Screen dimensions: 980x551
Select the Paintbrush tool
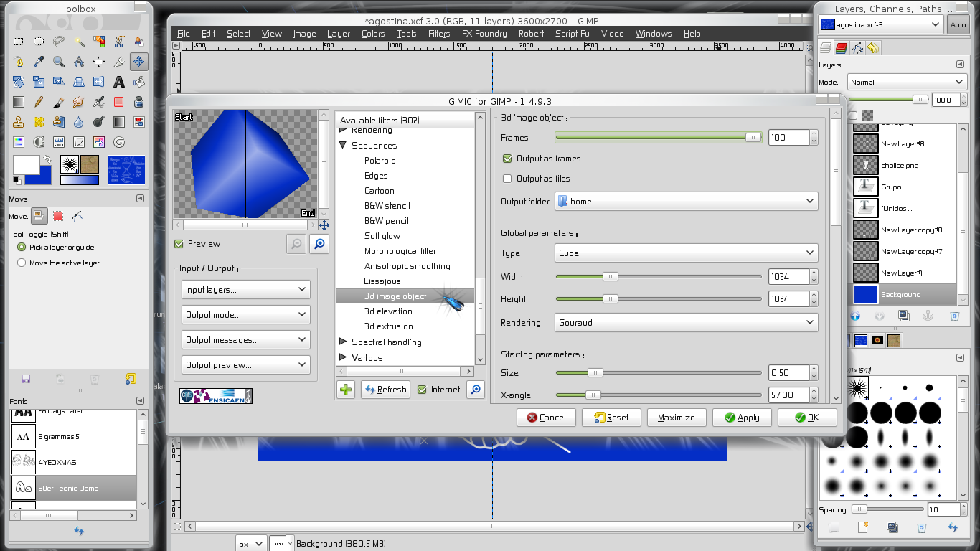tap(59, 102)
